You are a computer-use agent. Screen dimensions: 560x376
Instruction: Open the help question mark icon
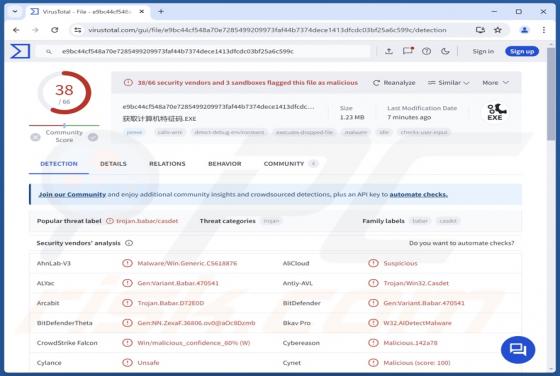(426, 51)
